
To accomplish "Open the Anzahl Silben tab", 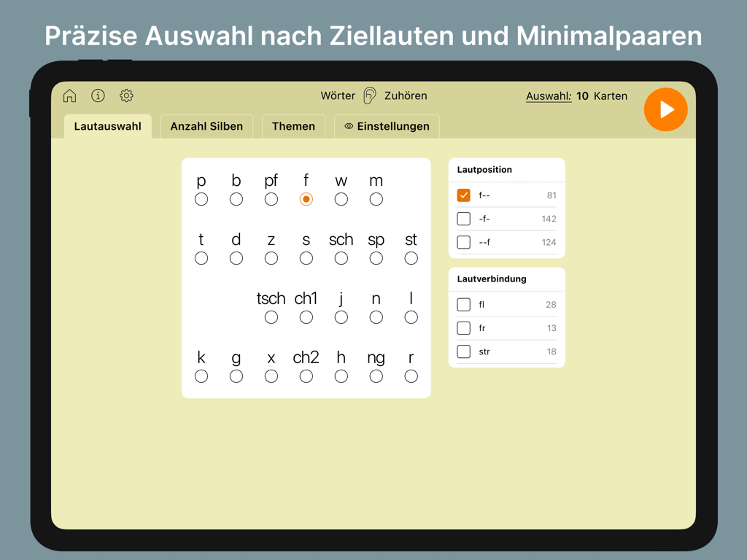I will click(206, 126).
